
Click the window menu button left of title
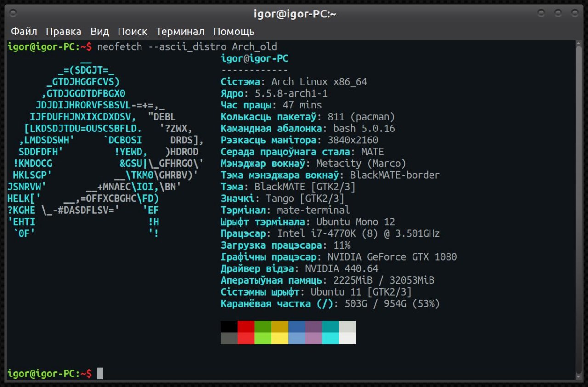tap(13, 13)
